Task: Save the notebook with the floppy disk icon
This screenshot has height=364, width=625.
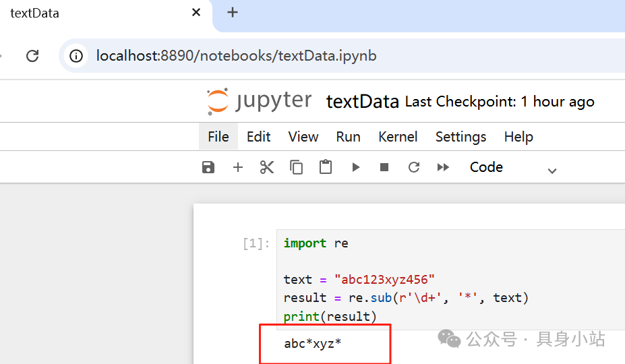Action: point(208,167)
